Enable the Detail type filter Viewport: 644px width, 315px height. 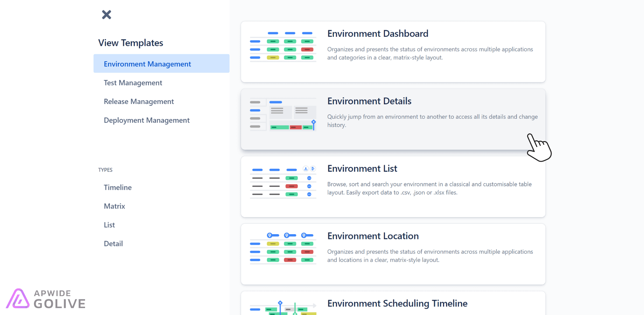[113, 243]
